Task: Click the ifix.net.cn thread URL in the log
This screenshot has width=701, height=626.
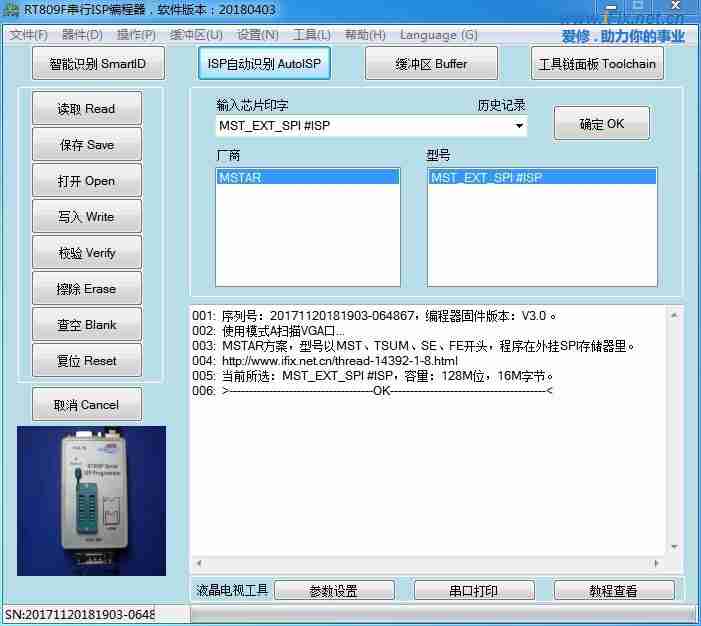Action: (340, 361)
